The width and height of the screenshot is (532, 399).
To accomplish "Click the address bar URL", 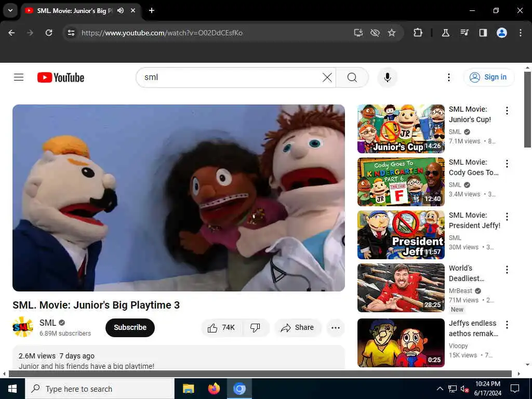I will coord(162,33).
